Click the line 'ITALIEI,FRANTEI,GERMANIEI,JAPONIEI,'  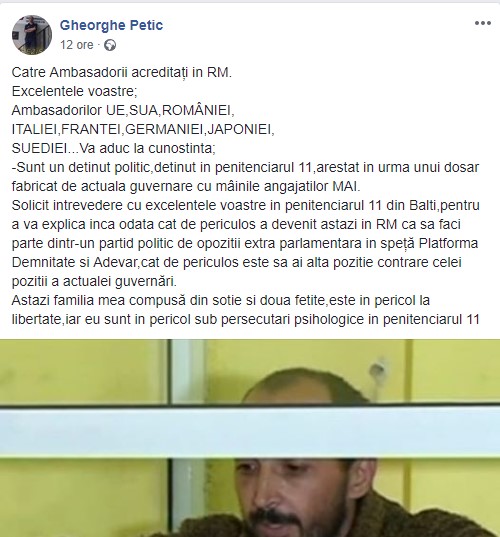pos(143,129)
